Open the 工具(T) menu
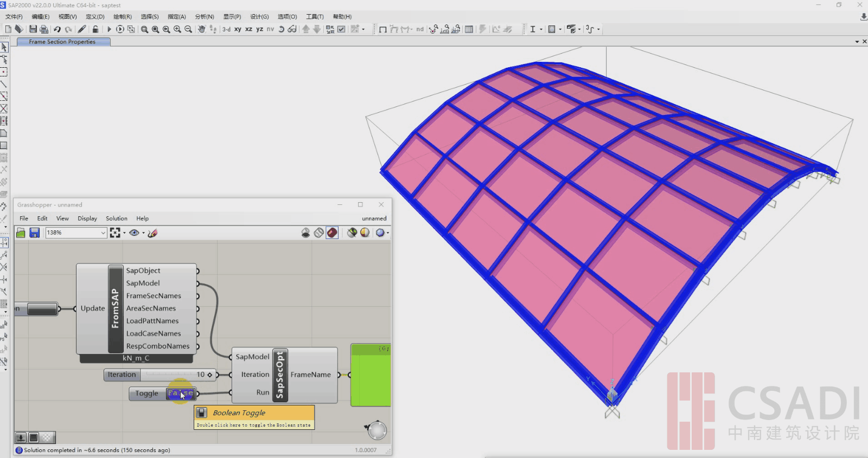868x458 pixels. tap(315, 17)
